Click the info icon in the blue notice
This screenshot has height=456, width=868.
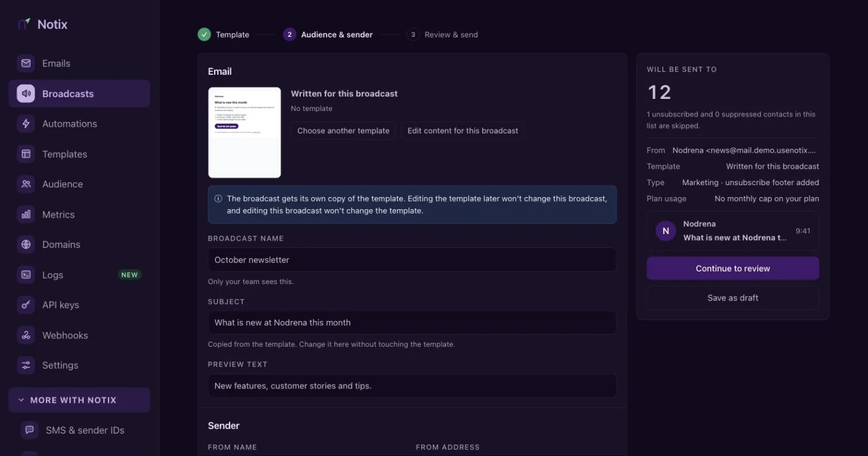pos(218,198)
